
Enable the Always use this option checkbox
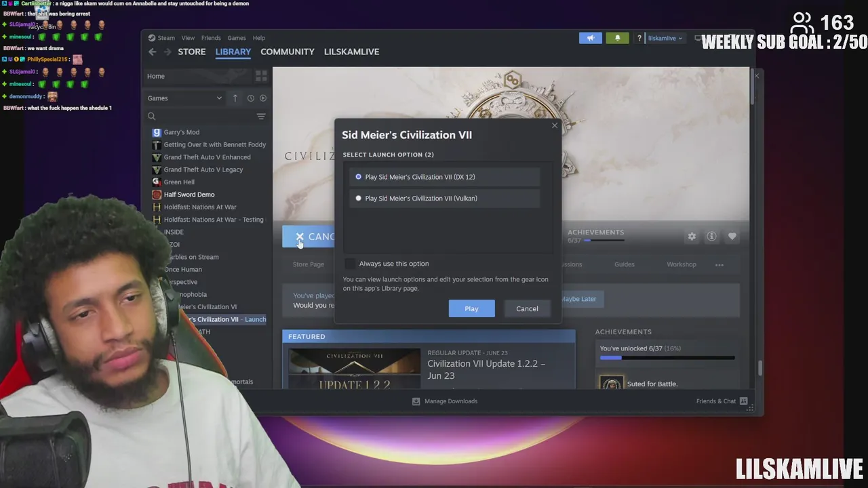click(x=350, y=264)
